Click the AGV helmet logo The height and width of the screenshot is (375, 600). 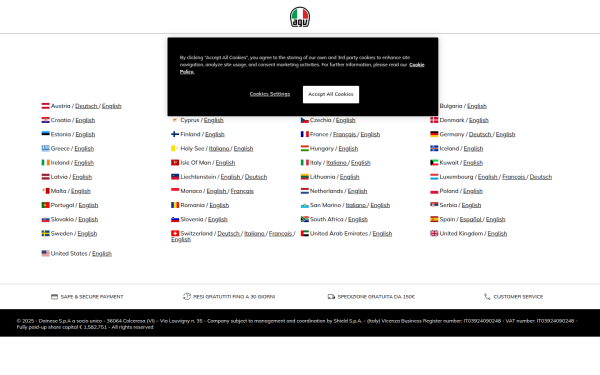tap(300, 17)
